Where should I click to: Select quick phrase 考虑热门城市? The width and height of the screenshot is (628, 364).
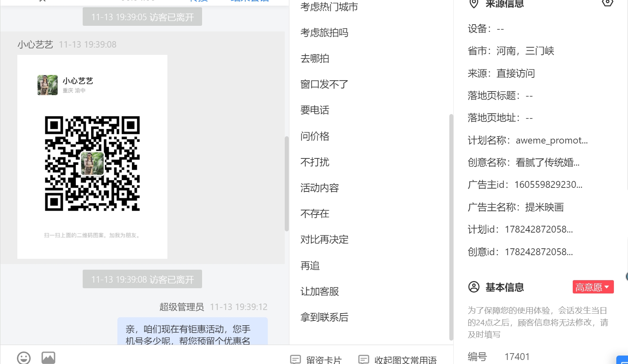pyautogui.click(x=329, y=7)
